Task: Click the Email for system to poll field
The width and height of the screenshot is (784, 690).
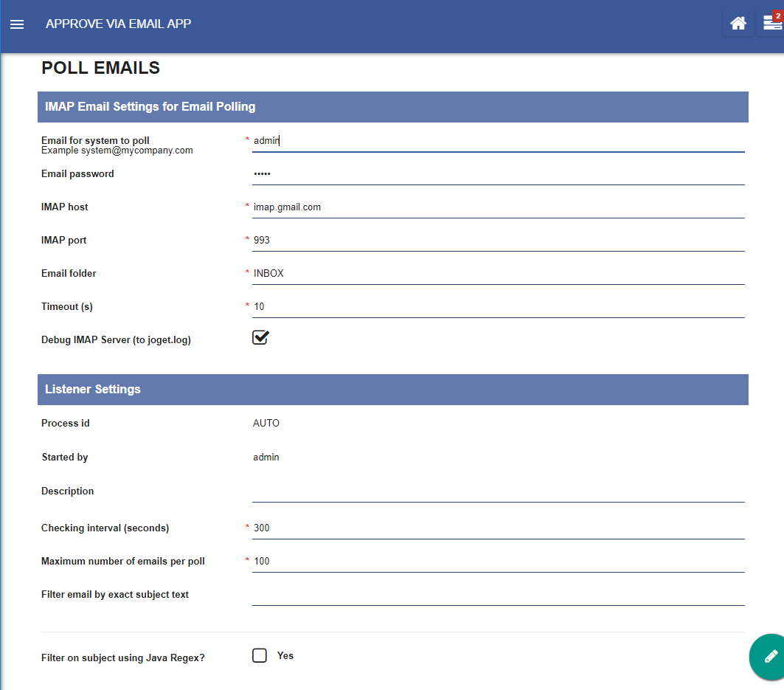Action: [498, 141]
